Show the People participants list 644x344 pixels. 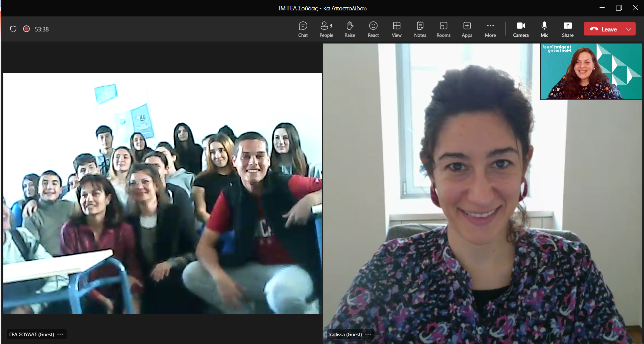pos(326,29)
